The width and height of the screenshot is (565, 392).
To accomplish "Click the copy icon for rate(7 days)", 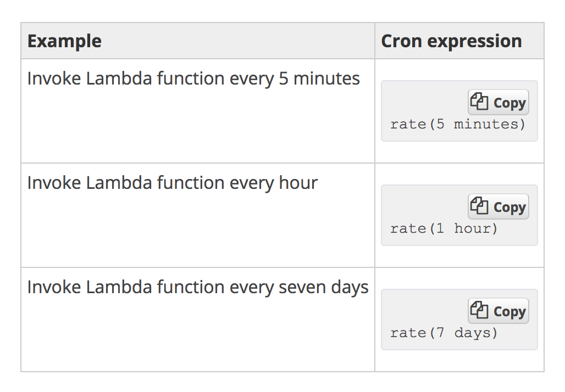I will pos(479,310).
